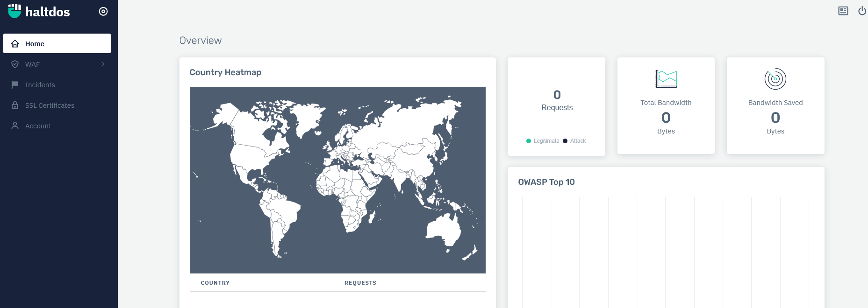This screenshot has width=868, height=308.
Task: Expand the WAF submenu chevron
Action: [x=103, y=64]
